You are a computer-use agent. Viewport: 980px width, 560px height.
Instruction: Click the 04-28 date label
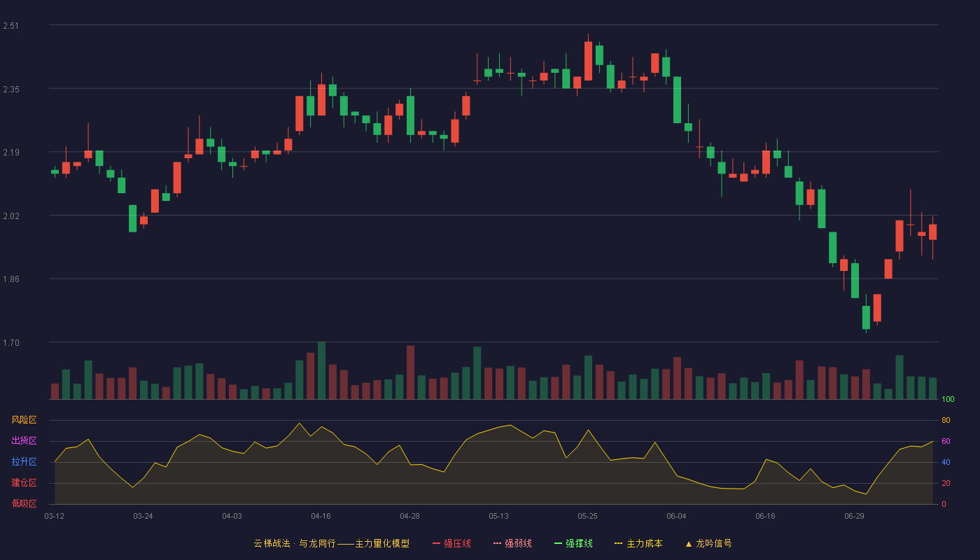pos(409,516)
